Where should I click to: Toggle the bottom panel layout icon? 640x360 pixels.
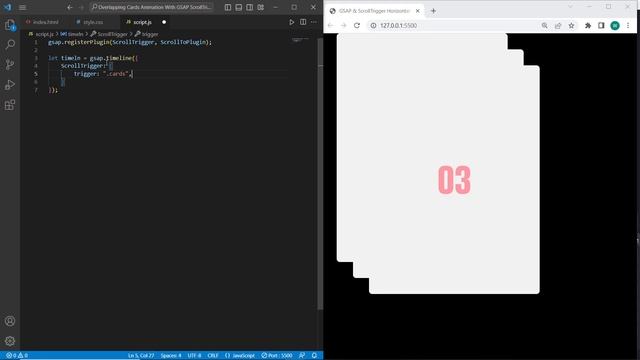click(x=239, y=7)
